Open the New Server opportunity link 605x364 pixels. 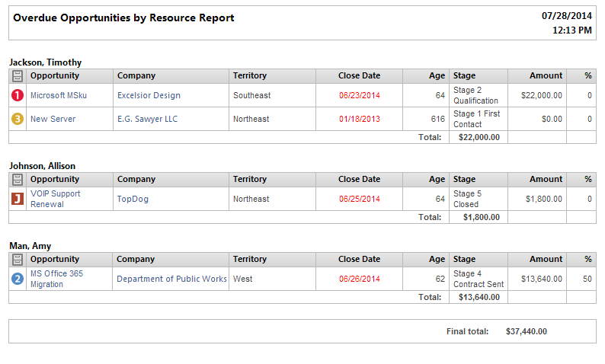click(53, 119)
